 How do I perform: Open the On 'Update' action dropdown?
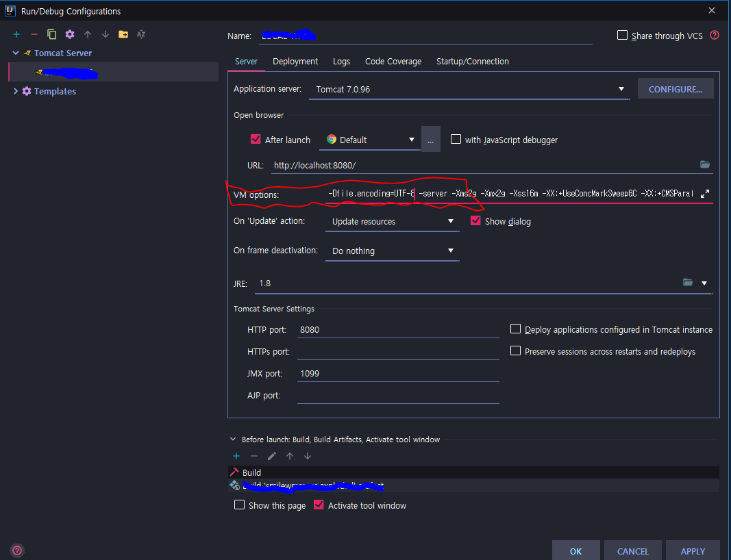[x=392, y=221]
